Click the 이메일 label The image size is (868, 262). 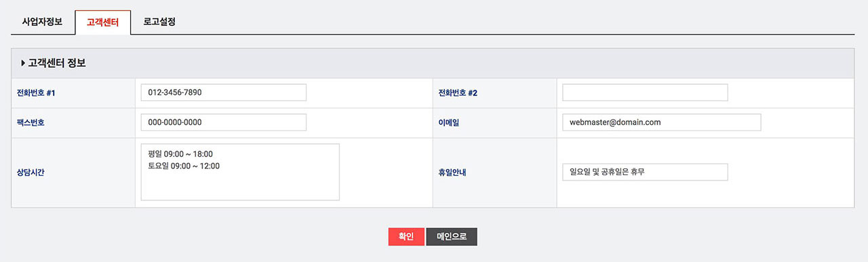449,123
